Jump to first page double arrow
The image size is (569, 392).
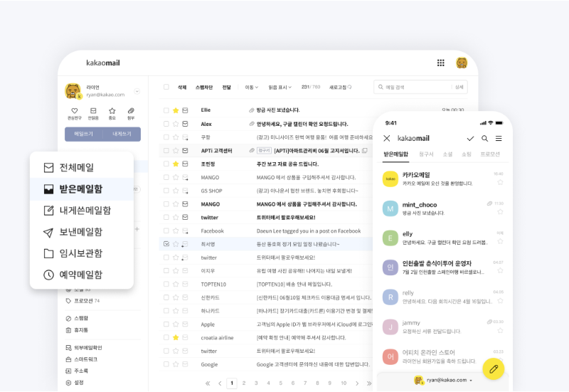click(208, 383)
